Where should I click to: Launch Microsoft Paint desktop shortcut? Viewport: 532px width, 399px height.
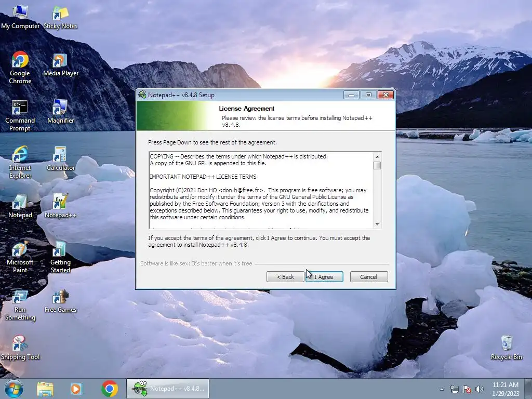pyautogui.click(x=20, y=257)
